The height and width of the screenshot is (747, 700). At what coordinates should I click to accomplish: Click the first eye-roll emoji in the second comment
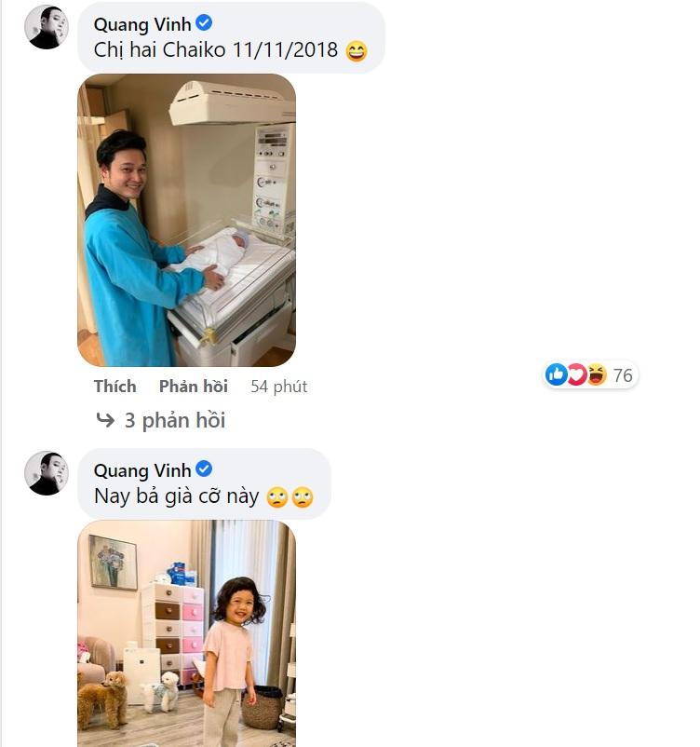(276, 497)
